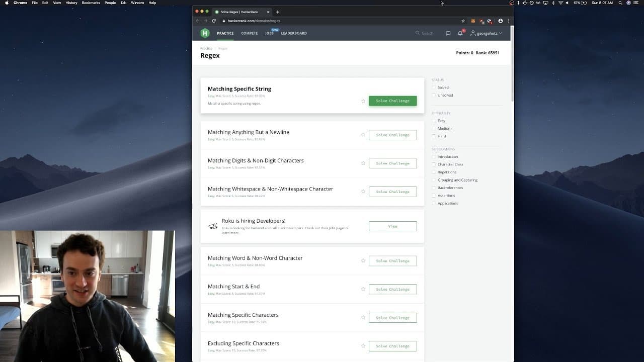Check the Solved status filter

click(x=434, y=87)
